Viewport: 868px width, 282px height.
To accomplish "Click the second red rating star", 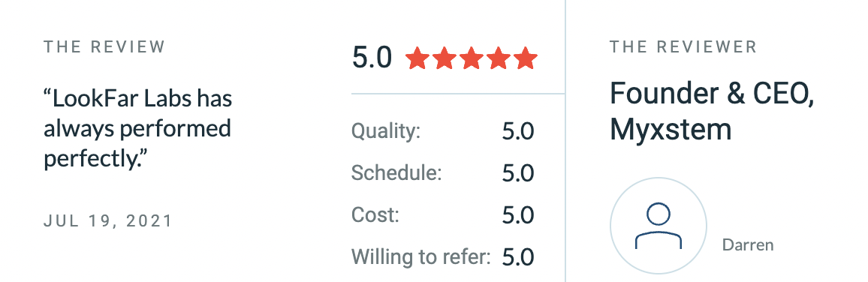I will [x=444, y=58].
